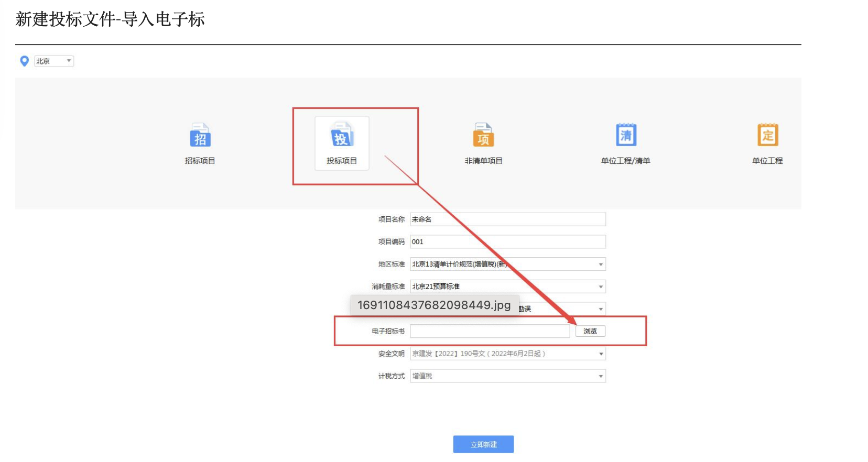Viewport: 868px width, 462px height.
Task: Select the 投标项目 icon
Action: pos(342,135)
